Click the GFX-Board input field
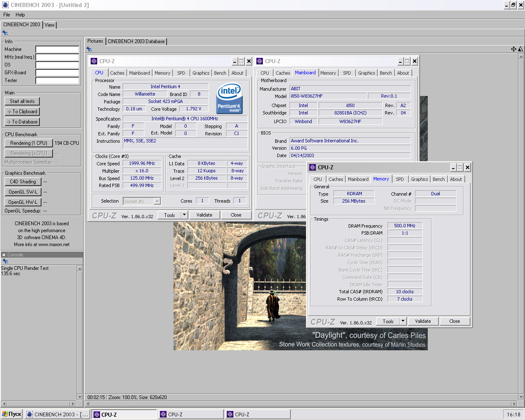 [57, 73]
